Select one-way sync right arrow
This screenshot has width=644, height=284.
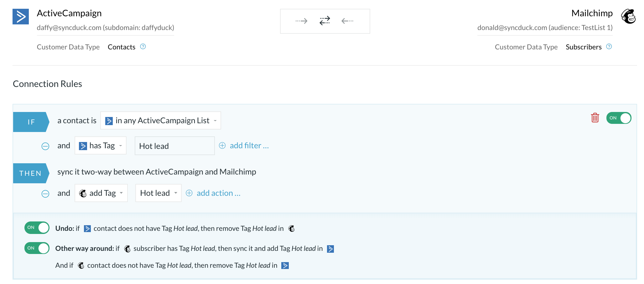(x=301, y=21)
